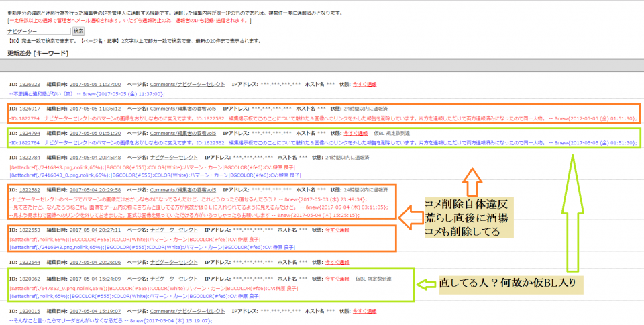The image size is (644, 325).
Task: Open revision ID 1822553 link
Action: pos(30,230)
